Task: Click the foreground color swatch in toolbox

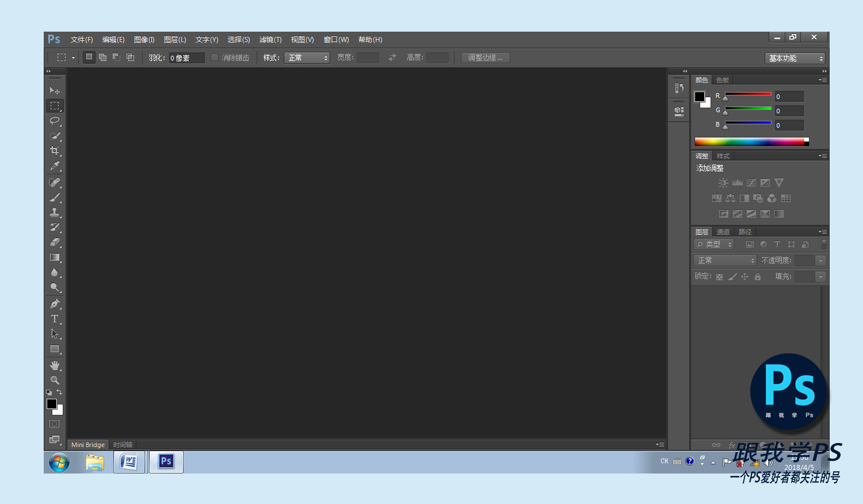Action: pyautogui.click(x=52, y=404)
